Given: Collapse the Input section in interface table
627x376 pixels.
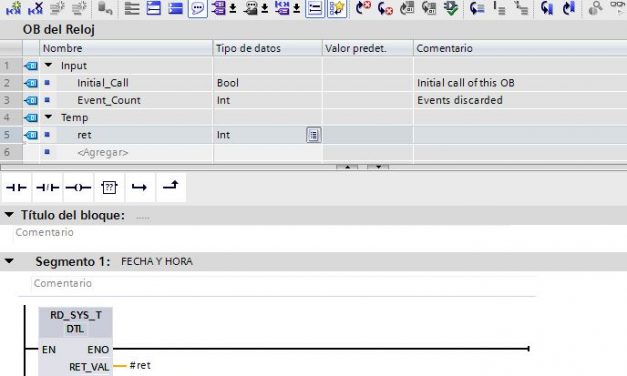Looking at the screenshot, I should pyautogui.click(x=48, y=65).
